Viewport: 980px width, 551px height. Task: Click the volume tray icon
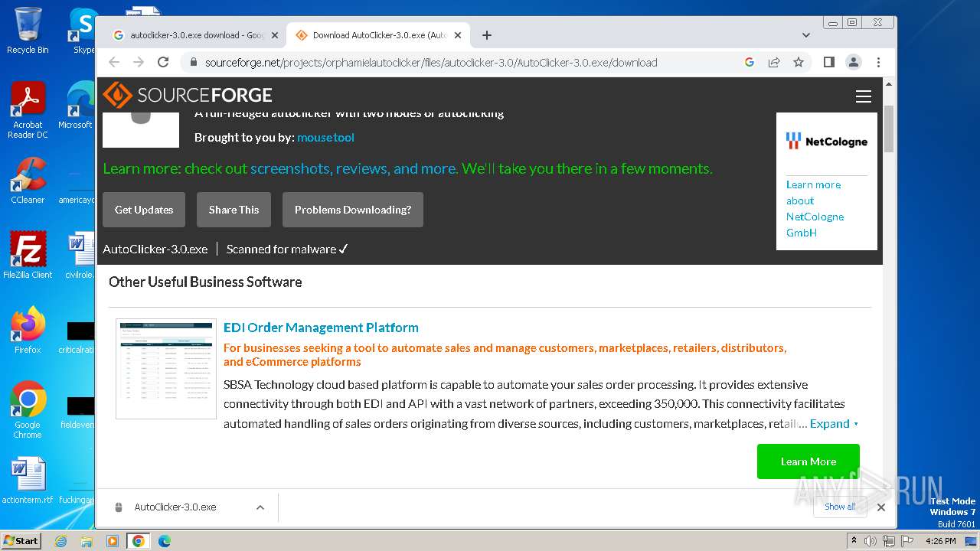(x=871, y=541)
